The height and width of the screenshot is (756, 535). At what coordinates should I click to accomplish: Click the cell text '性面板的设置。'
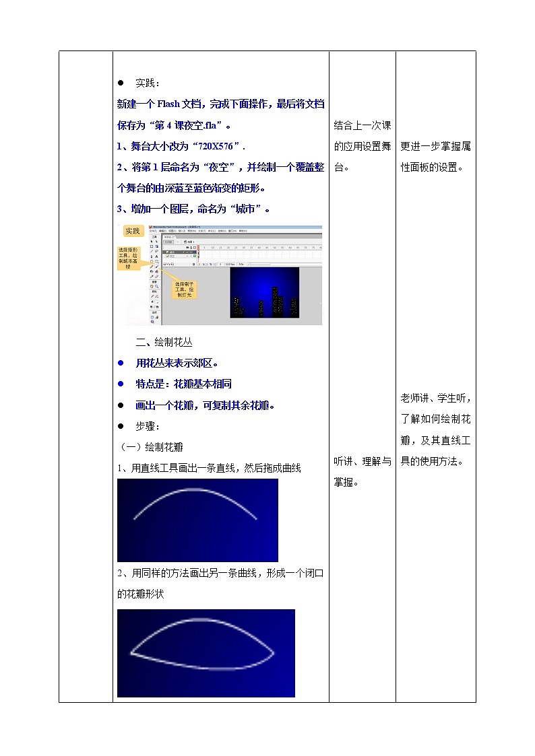pos(433,168)
